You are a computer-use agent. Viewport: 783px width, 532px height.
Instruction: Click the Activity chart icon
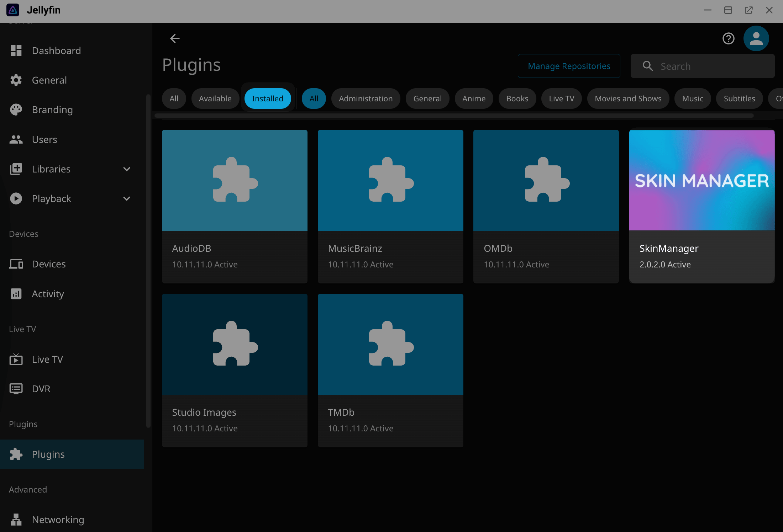pos(16,294)
